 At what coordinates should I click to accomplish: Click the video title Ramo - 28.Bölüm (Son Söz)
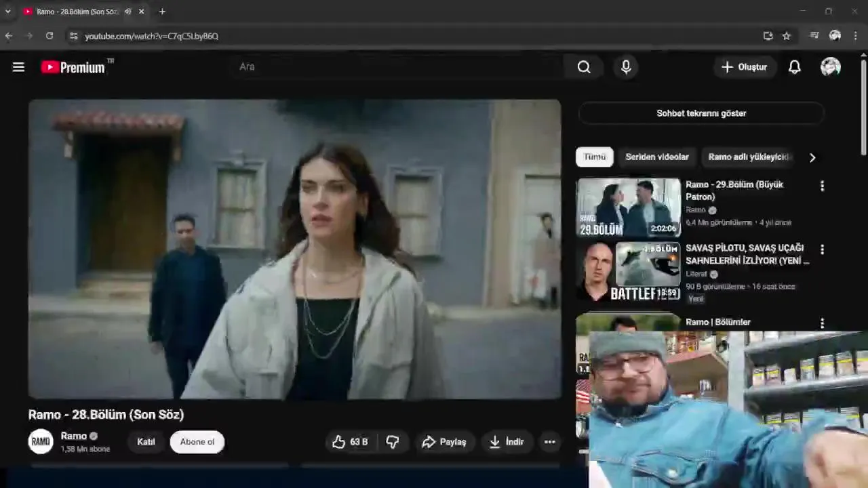[x=106, y=415]
